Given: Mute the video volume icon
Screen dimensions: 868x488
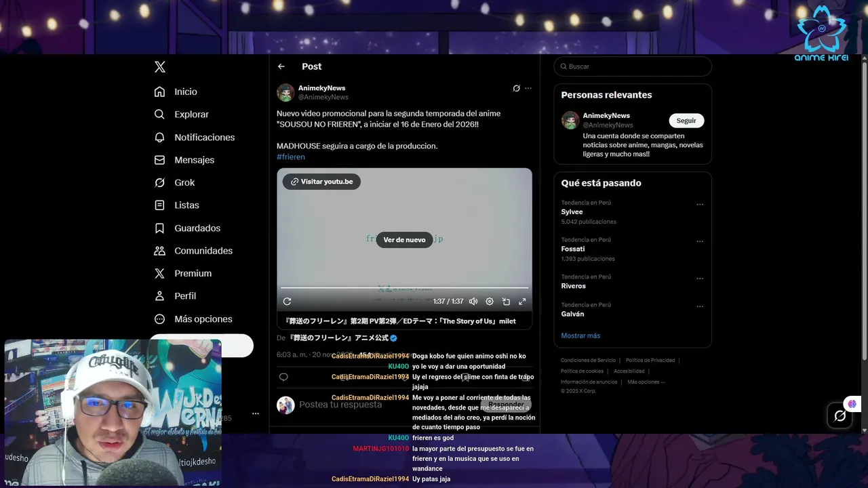Looking at the screenshot, I should tap(473, 302).
